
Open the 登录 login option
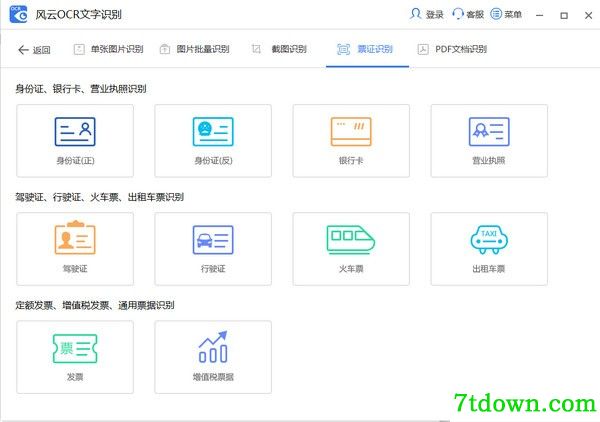pyautogui.click(x=435, y=15)
